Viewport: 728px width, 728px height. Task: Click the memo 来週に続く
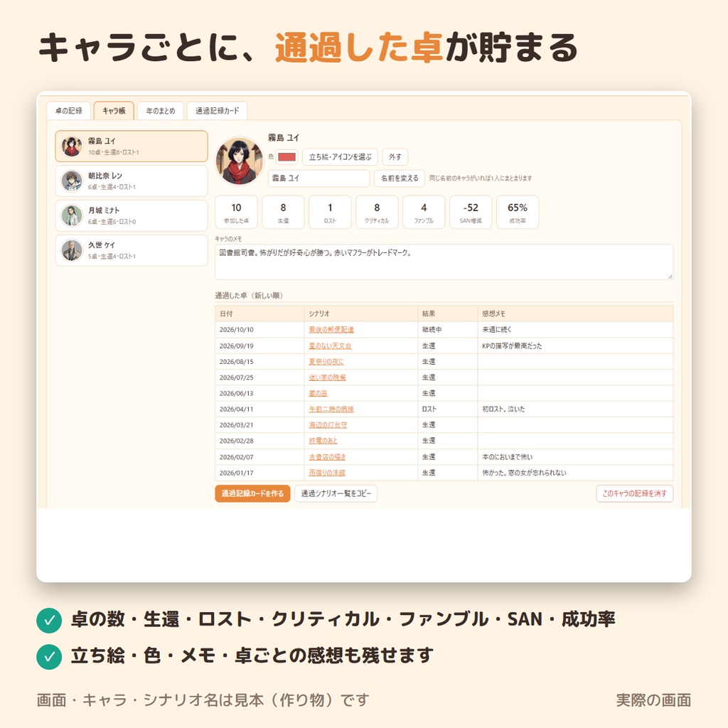(x=497, y=330)
